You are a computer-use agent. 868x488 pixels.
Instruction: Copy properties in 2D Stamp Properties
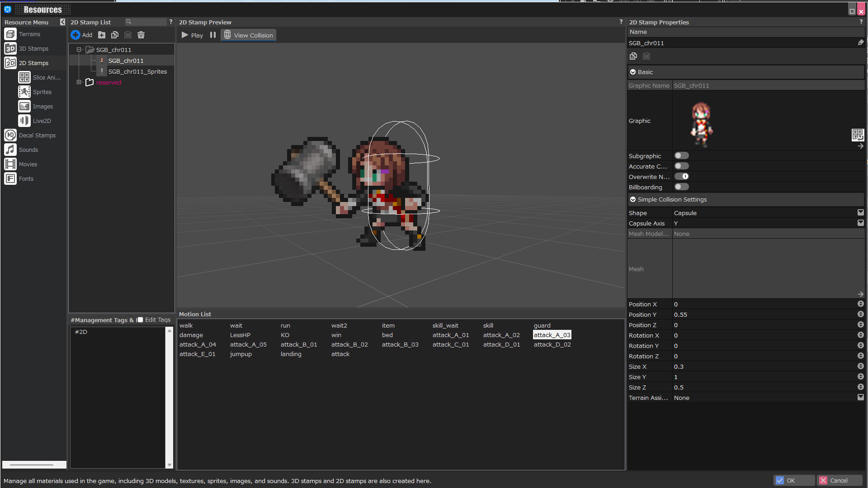click(633, 56)
